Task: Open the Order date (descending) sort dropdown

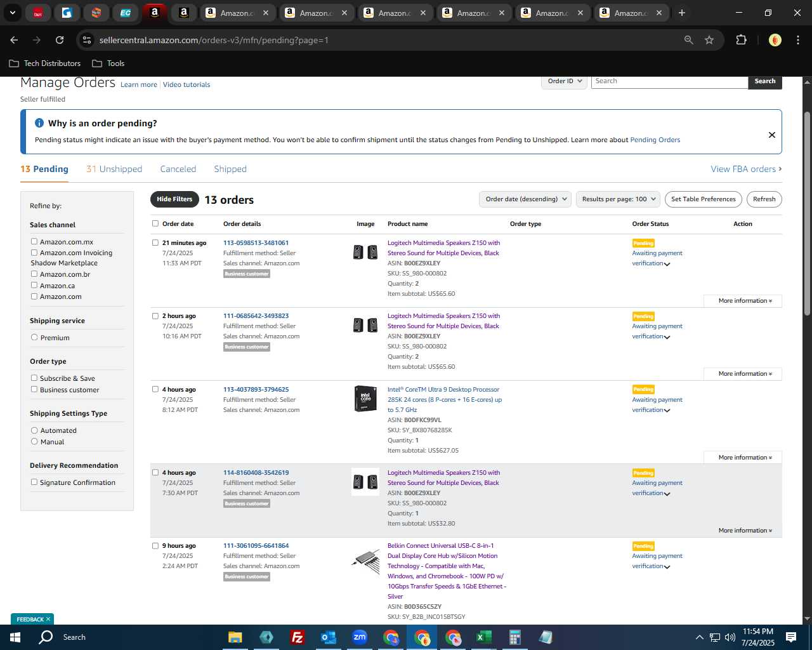Action: click(x=525, y=199)
